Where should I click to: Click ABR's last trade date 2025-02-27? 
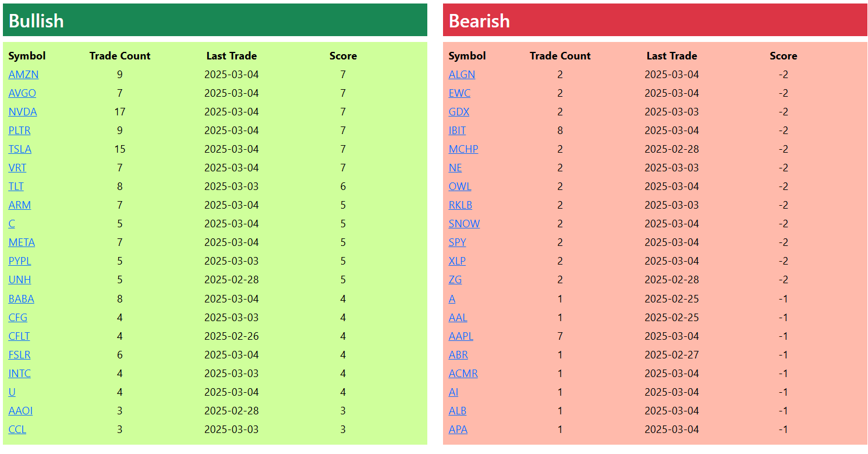point(672,355)
